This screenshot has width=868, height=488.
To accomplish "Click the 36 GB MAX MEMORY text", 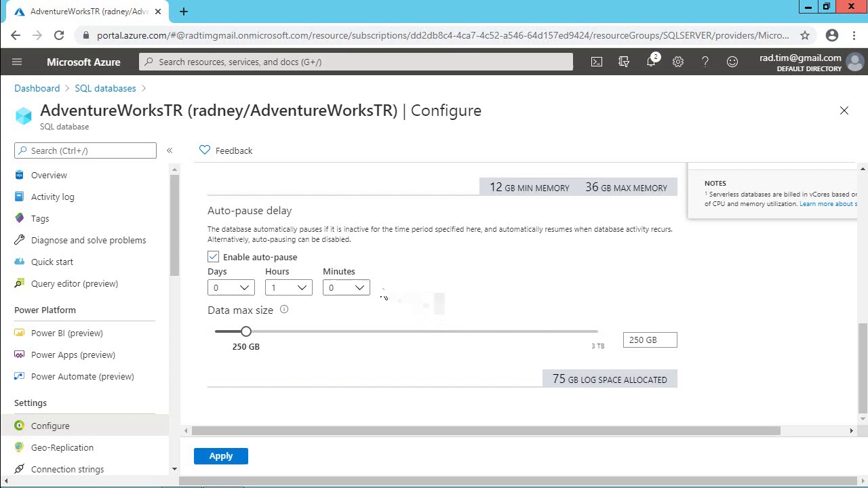I will pyautogui.click(x=627, y=188).
